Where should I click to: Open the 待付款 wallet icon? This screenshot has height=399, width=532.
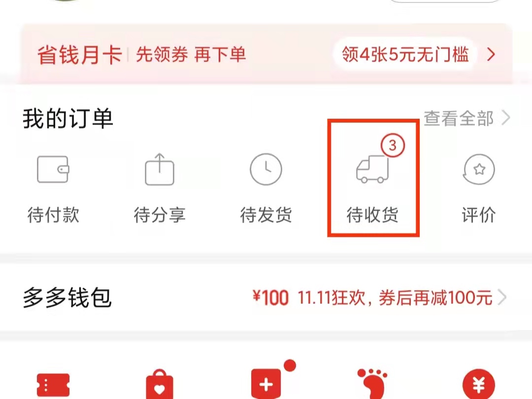click(x=53, y=169)
